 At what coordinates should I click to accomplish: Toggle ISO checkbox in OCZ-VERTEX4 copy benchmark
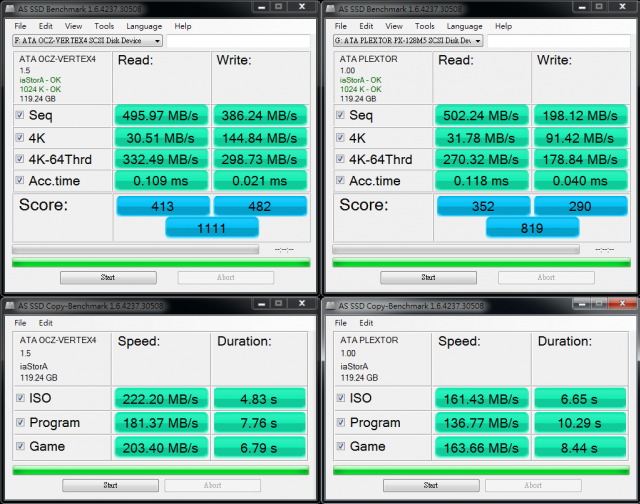point(20,397)
